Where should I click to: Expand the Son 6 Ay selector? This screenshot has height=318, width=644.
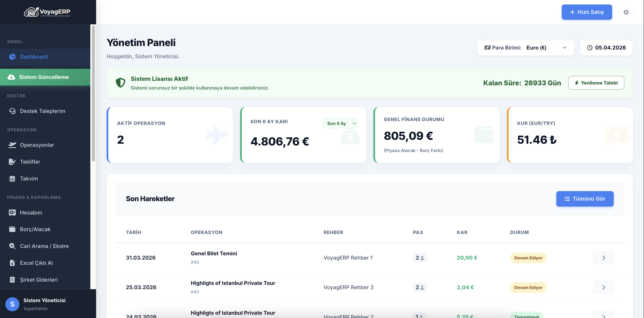(x=340, y=123)
